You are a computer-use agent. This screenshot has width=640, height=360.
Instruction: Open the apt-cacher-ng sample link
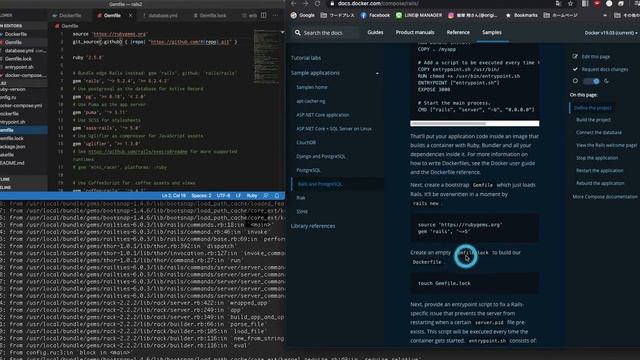(x=311, y=101)
